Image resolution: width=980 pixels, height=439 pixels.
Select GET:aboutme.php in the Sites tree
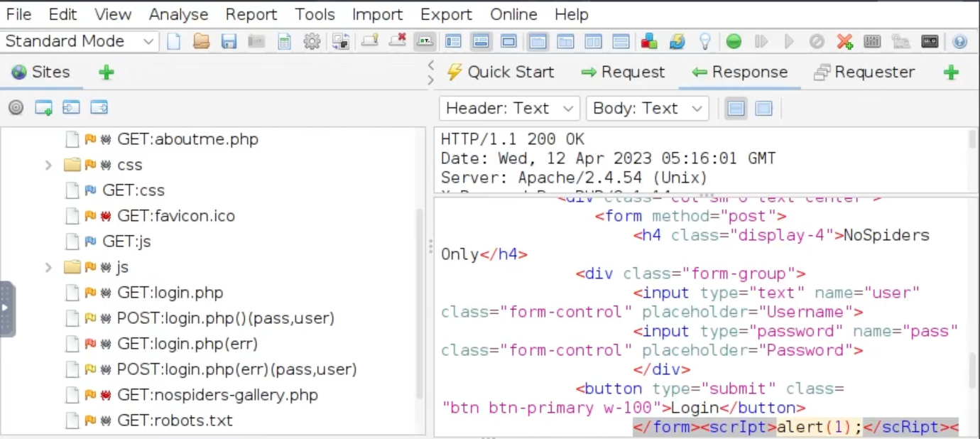point(187,139)
